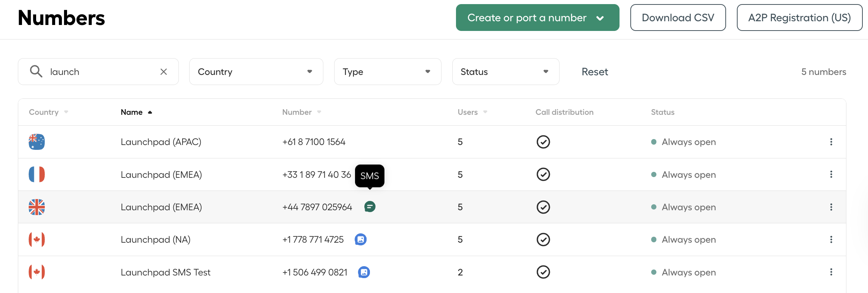Click the United Kingdom flag icon
This screenshot has width=868, height=293.
coord(37,207)
